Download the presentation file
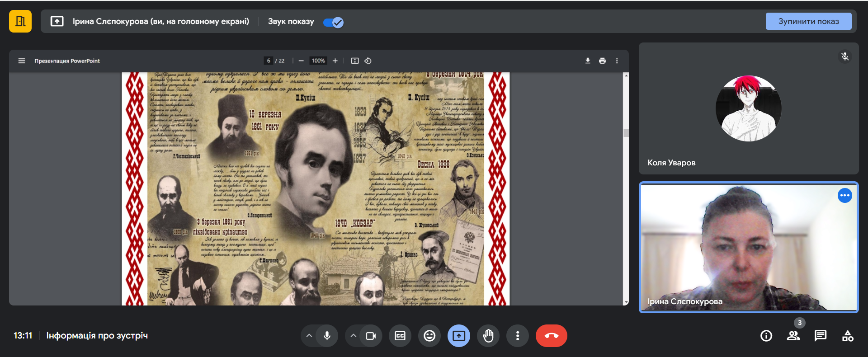 [x=588, y=61]
